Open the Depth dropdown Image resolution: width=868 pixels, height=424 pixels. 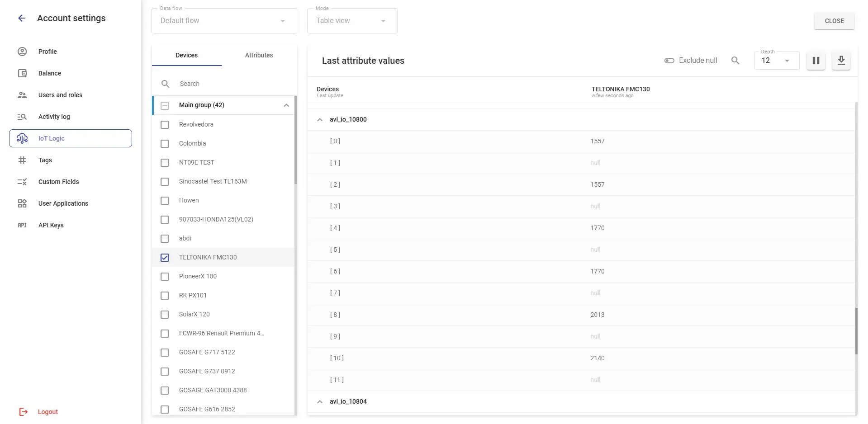pyautogui.click(x=776, y=61)
